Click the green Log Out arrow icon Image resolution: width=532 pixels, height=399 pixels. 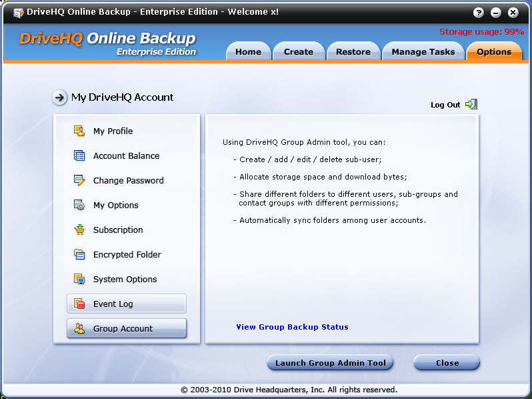(471, 104)
